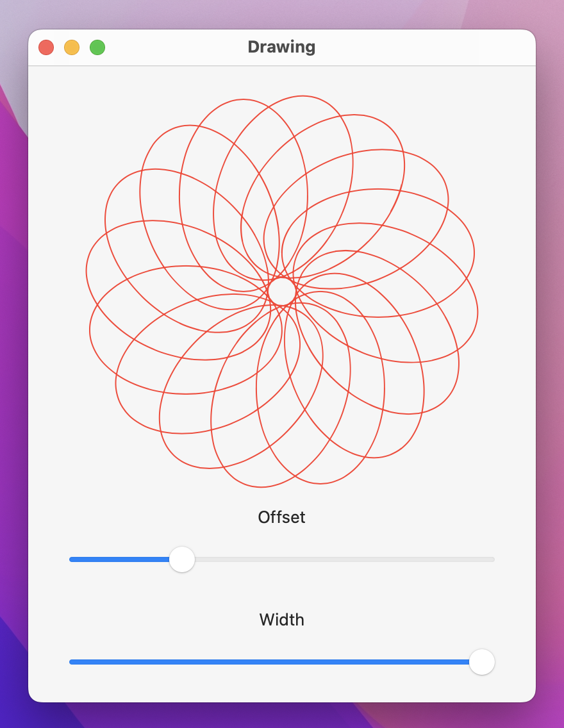
Task: Select the Offset label above its slider
Action: (x=281, y=517)
